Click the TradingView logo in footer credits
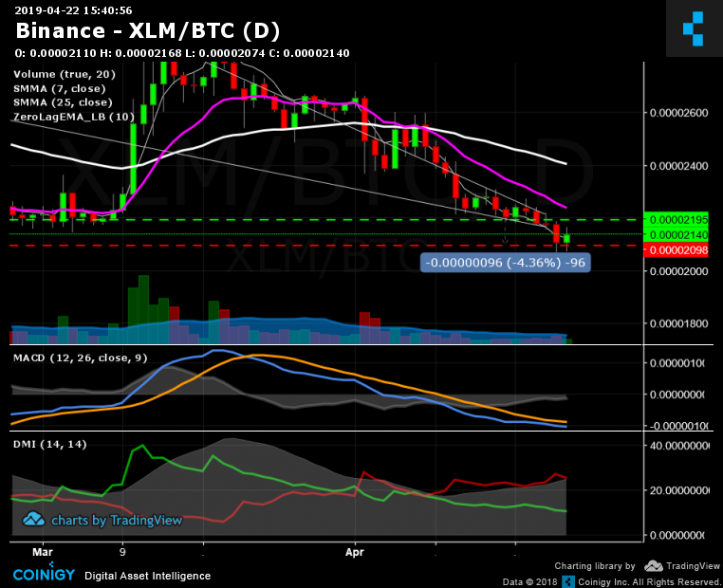 (682, 566)
